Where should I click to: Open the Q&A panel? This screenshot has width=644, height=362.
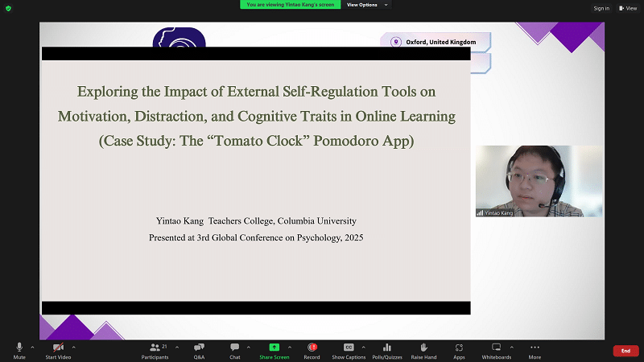point(199,349)
